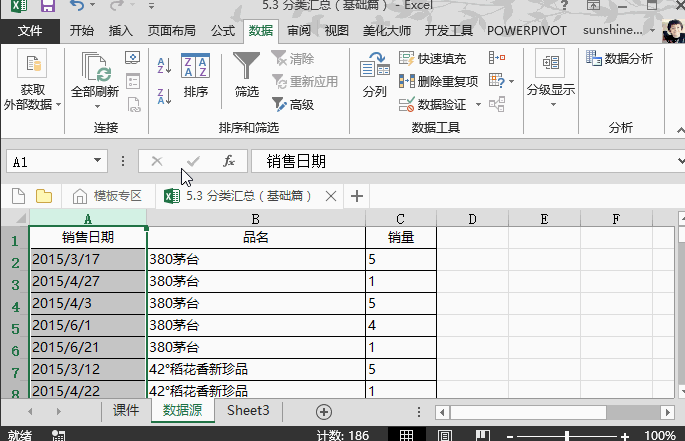Click the What-If Analysis icon
685x441 pixels.
coord(497,81)
